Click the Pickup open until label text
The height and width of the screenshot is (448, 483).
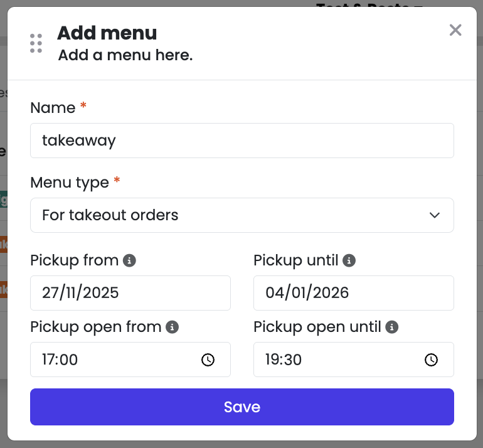point(317,328)
